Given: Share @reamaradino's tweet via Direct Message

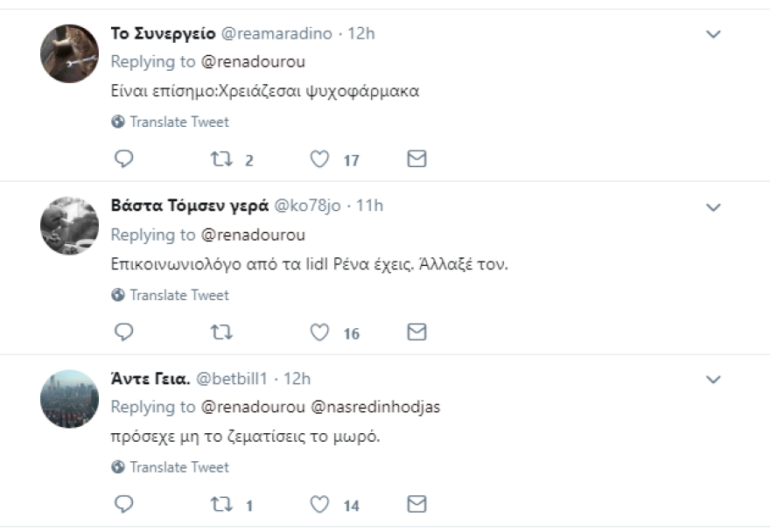Looking at the screenshot, I should coord(417,158).
